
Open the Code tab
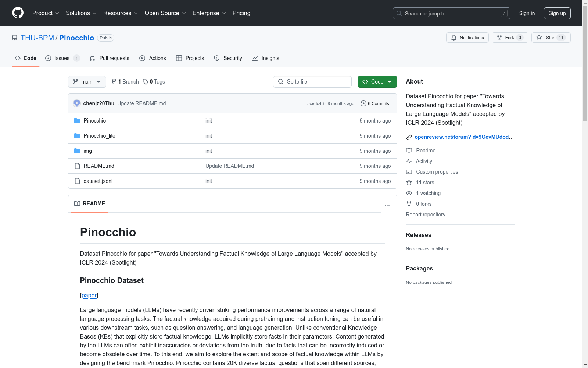(x=26, y=58)
